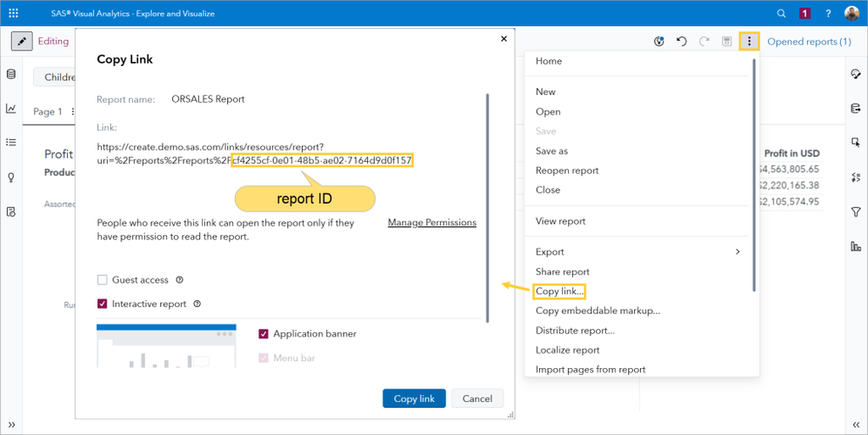This screenshot has width=868, height=435.
Task: Open the Manage Permissions link
Action: tap(431, 223)
